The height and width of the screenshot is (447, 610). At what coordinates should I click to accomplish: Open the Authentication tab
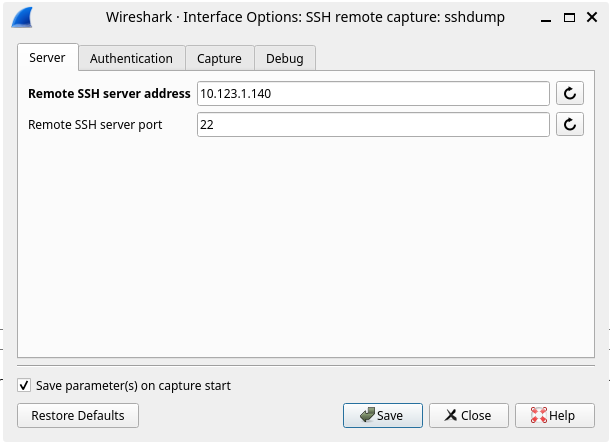131,59
